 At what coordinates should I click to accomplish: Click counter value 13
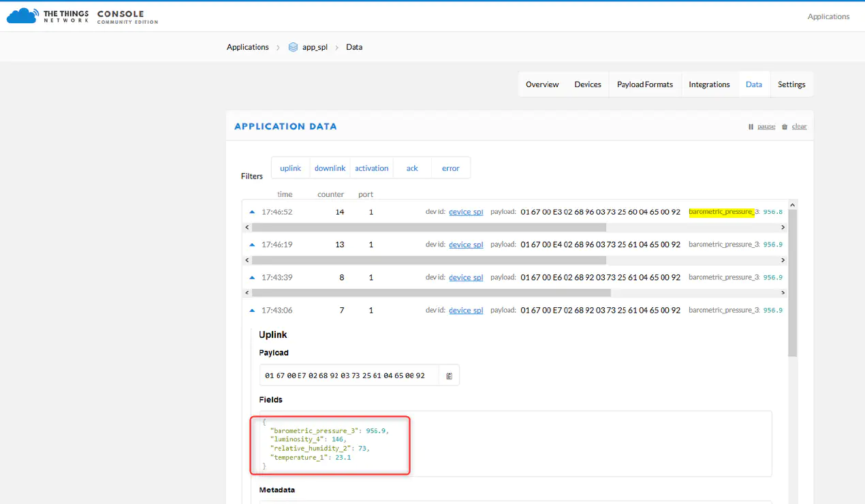click(x=340, y=245)
